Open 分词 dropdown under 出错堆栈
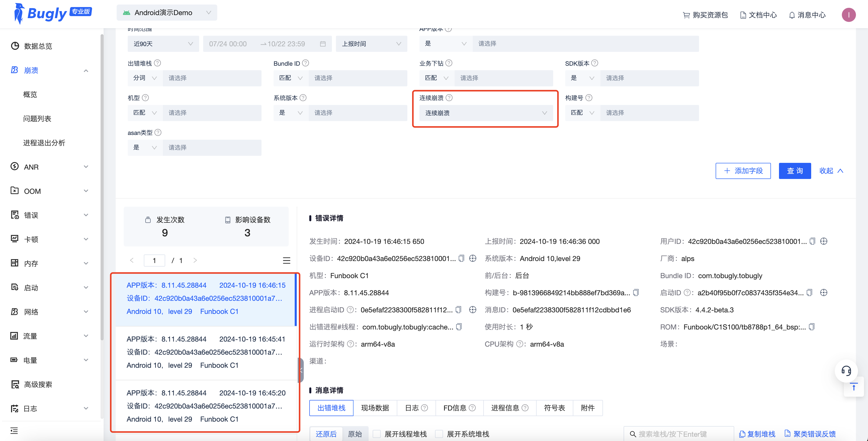The height and width of the screenshot is (441, 868). click(145, 78)
